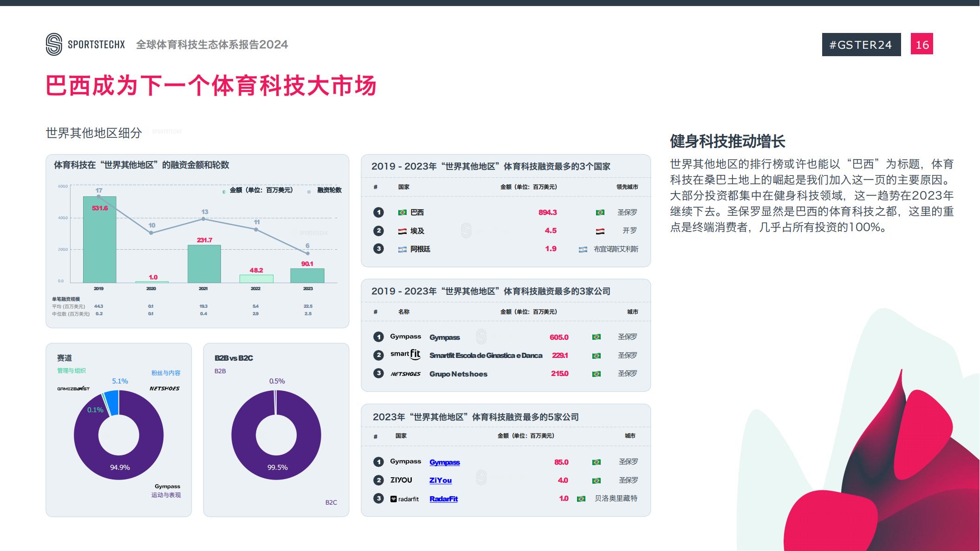Click the Brazil flag in Grupo Netshoes row
This screenshot has height=551, width=980.
coord(597,374)
